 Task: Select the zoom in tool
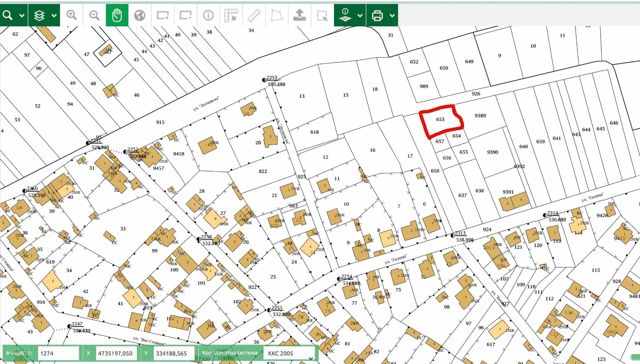71,15
